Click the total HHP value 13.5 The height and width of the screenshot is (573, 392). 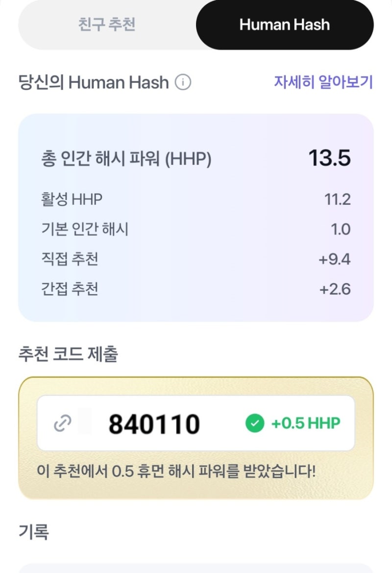click(330, 158)
